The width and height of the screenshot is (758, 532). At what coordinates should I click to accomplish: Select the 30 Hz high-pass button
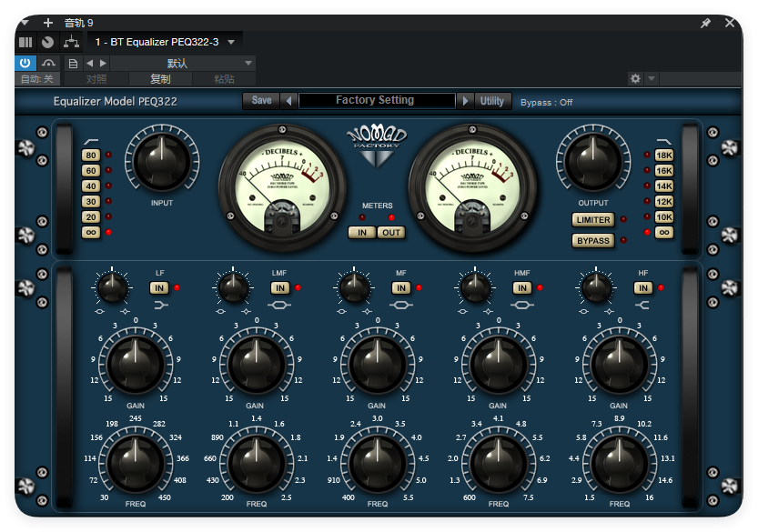point(91,202)
